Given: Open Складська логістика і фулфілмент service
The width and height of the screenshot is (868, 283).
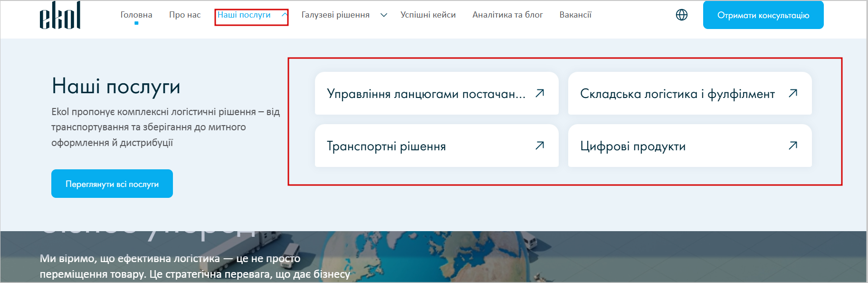Looking at the screenshot, I should pos(690,93).
